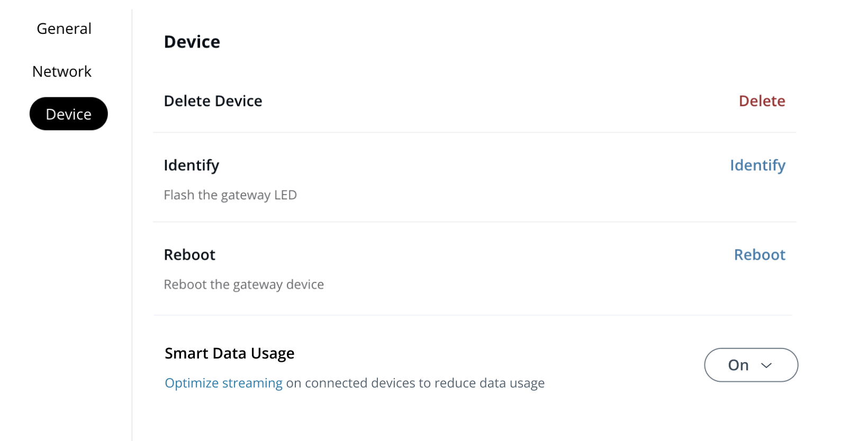The image size is (868, 441).
Task: Select the Device tab in sidebar
Action: pos(69,114)
